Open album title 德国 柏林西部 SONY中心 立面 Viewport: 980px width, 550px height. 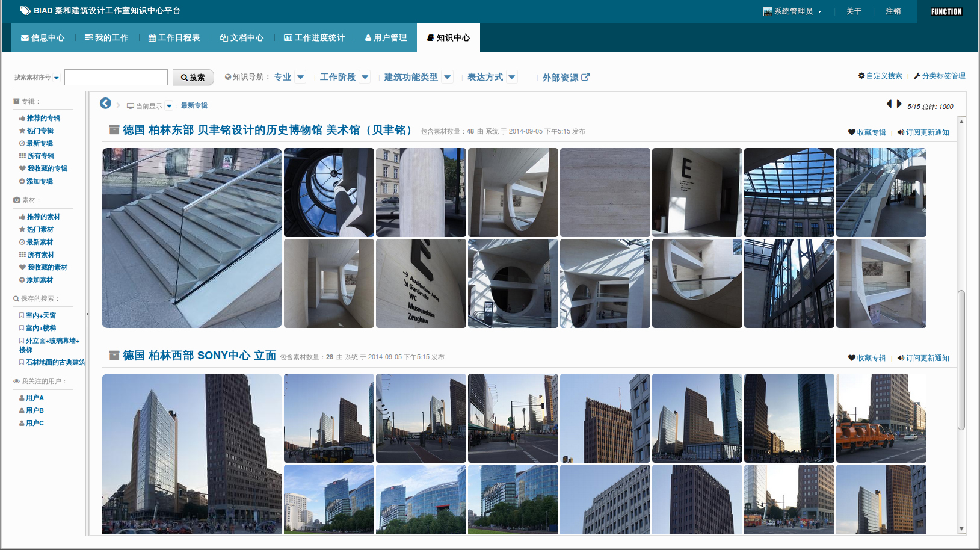click(199, 356)
